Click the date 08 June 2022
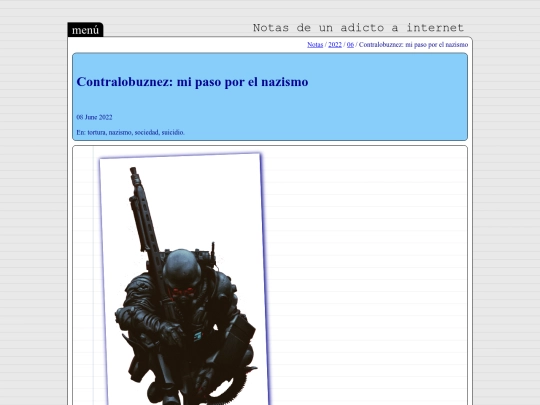This screenshot has height=405, width=540. (x=94, y=117)
